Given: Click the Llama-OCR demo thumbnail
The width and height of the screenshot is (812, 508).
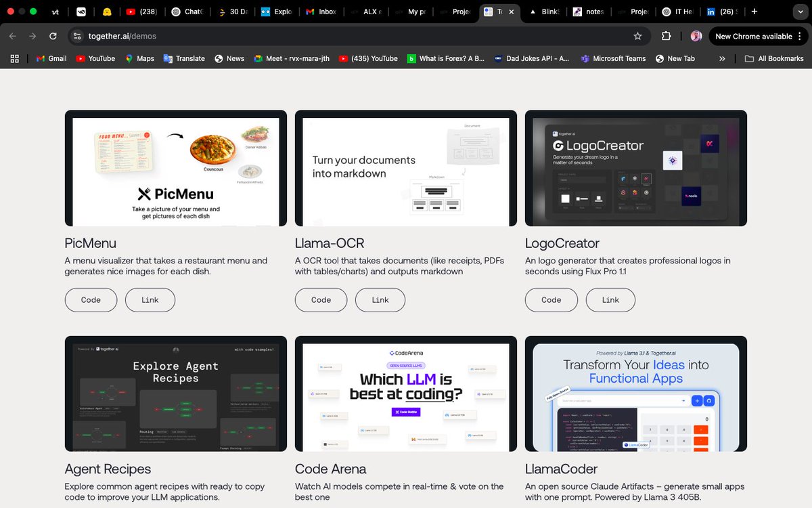Looking at the screenshot, I should pos(405,168).
